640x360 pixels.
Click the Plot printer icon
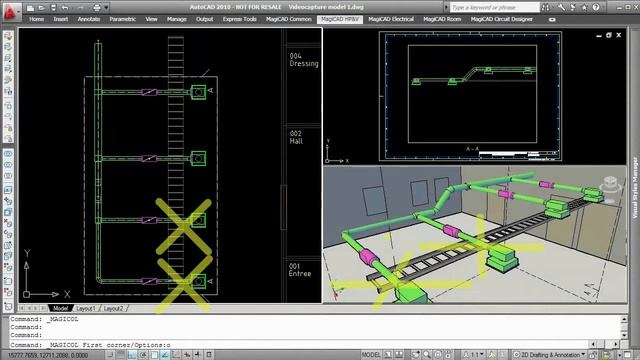97,7
